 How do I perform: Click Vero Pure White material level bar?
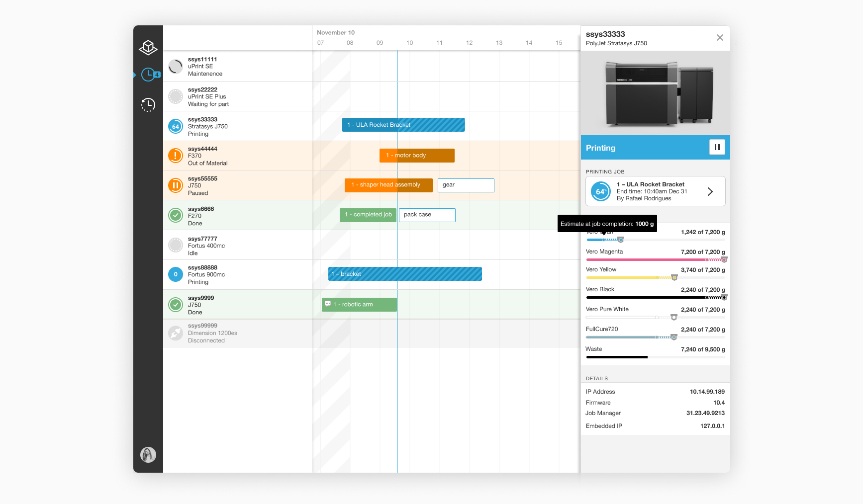(x=656, y=318)
